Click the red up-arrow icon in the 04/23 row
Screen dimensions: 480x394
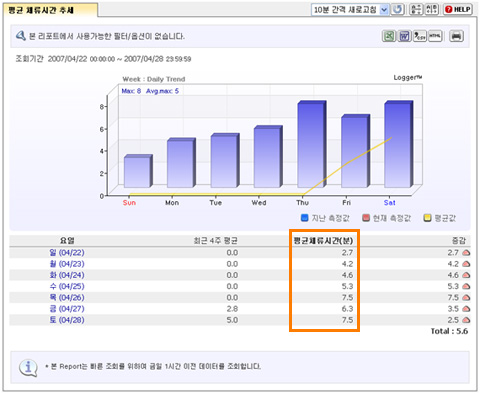466,264
